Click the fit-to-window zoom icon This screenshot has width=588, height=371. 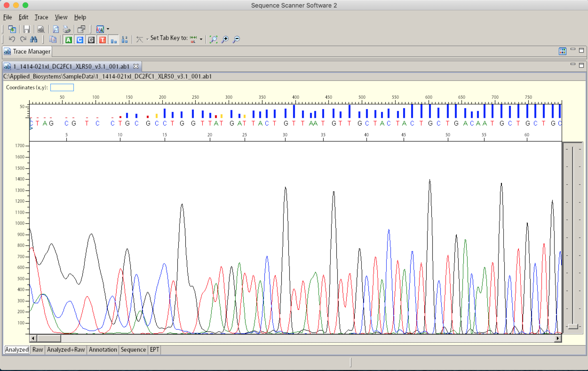coord(213,39)
